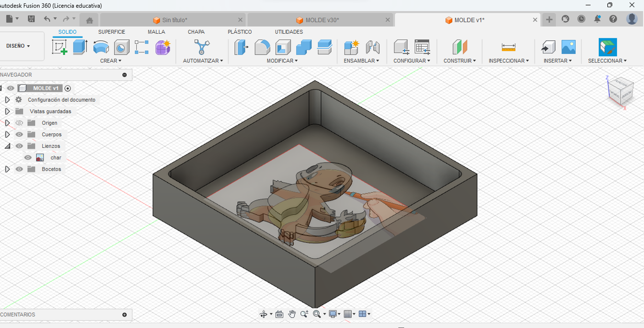Open the DISEÑO workspace dropdown

click(x=18, y=46)
